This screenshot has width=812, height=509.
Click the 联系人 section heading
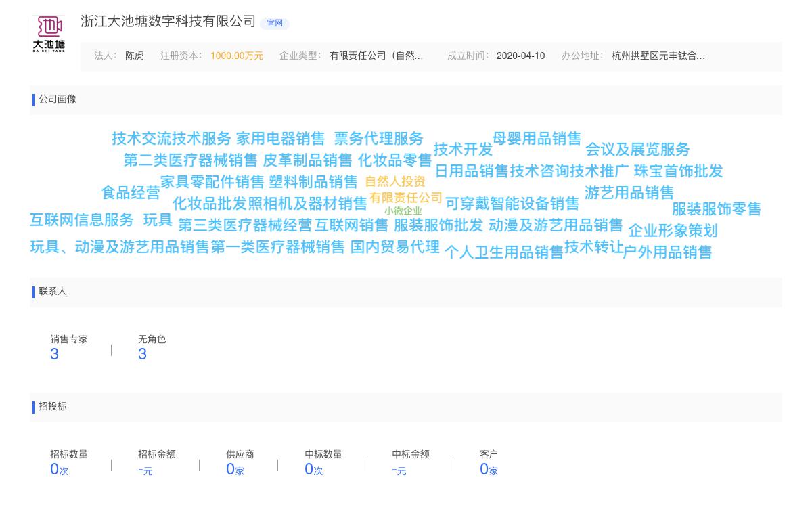53,292
